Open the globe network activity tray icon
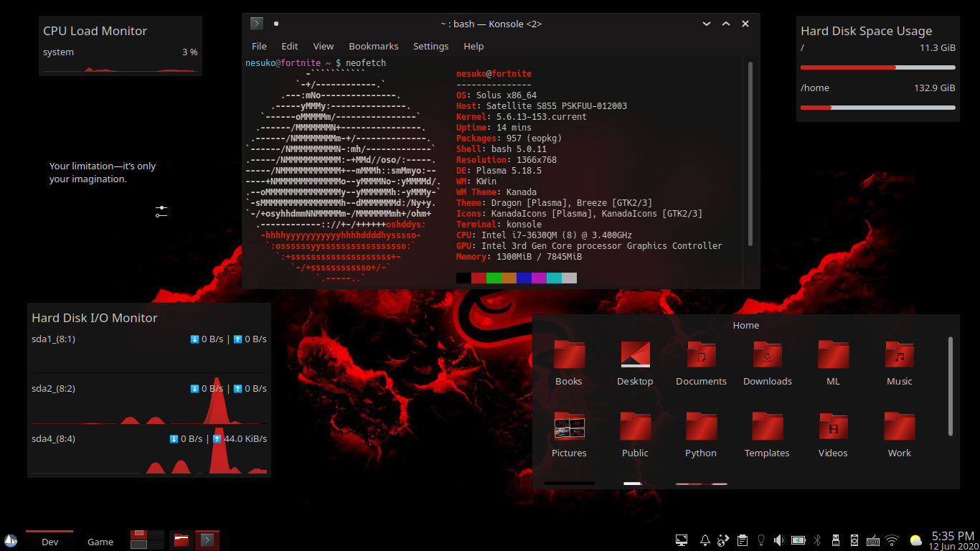The height and width of the screenshot is (551, 980). click(x=723, y=540)
